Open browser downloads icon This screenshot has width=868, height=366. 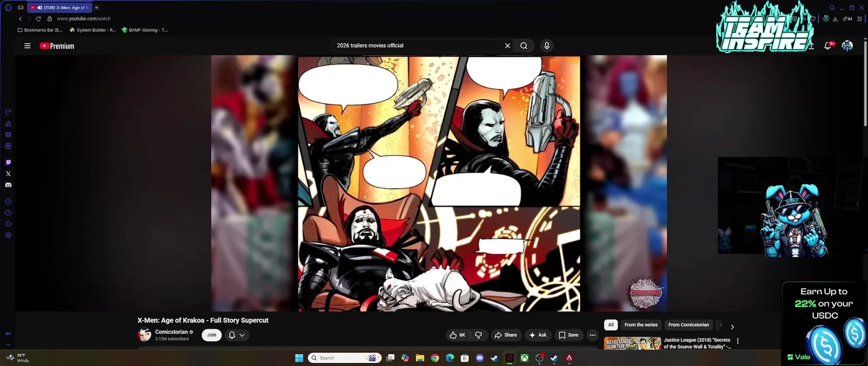click(835, 19)
